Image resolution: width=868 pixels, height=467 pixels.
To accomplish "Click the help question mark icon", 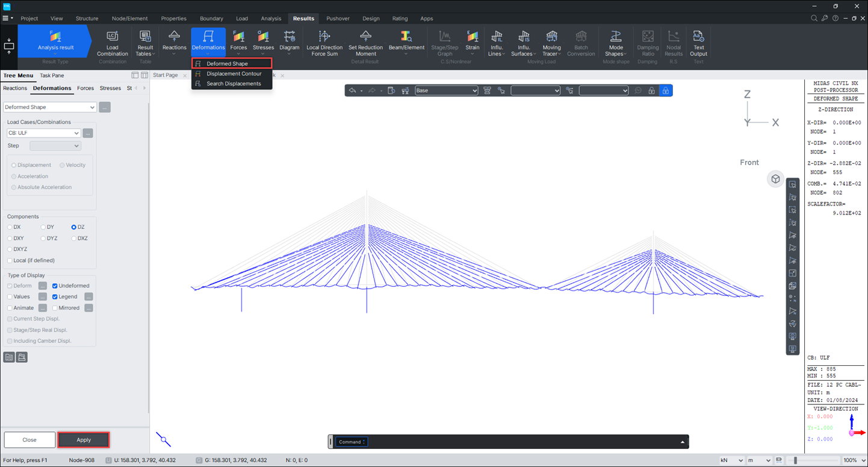I will (x=835, y=19).
